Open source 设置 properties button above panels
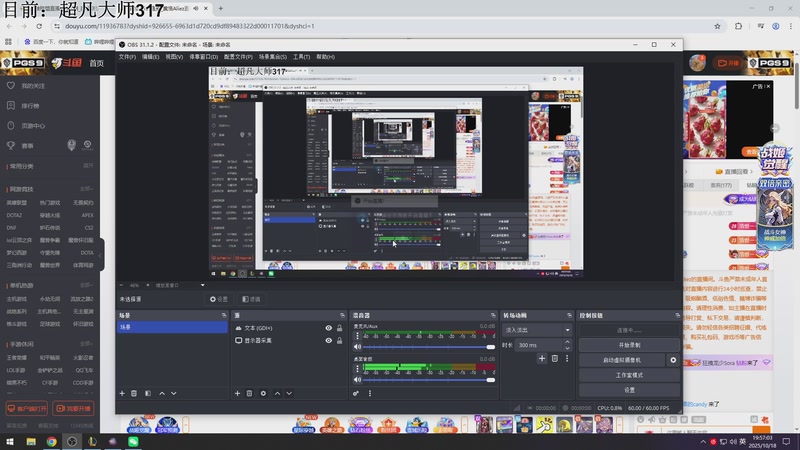This screenshot has height=450, width=800. click(219, 299)
